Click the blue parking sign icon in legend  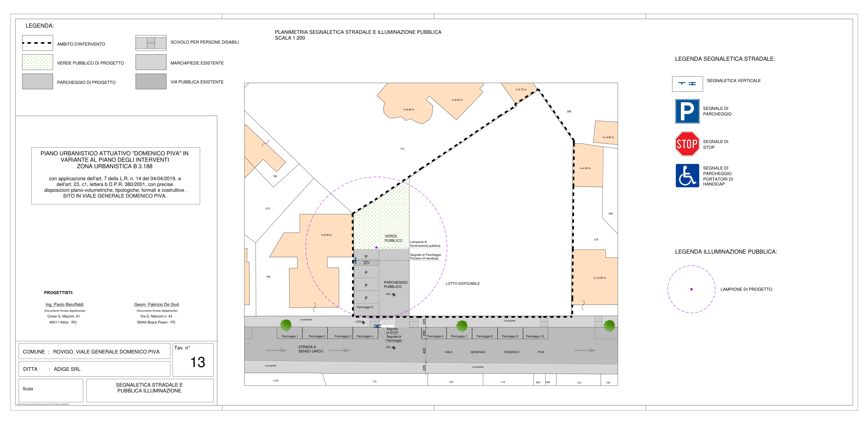687,111
